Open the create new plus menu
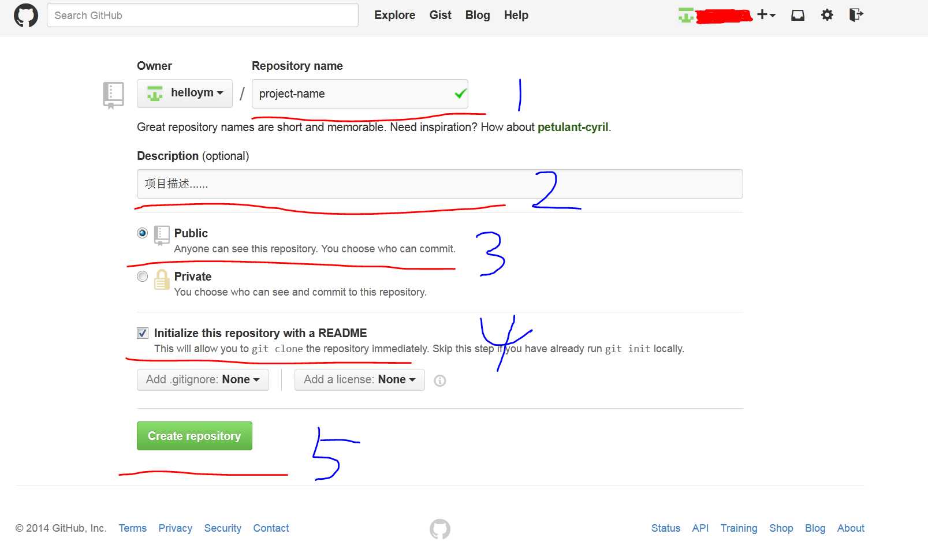 pos(766,15)
